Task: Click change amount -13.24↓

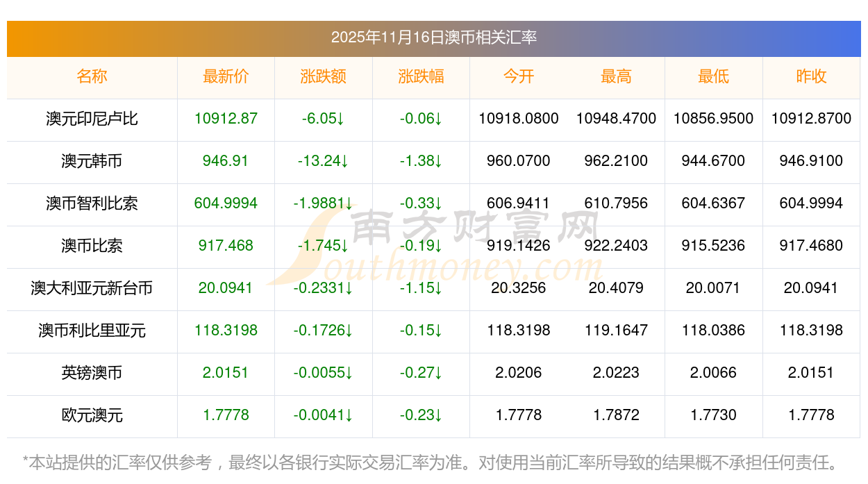Action: [324, 161]
